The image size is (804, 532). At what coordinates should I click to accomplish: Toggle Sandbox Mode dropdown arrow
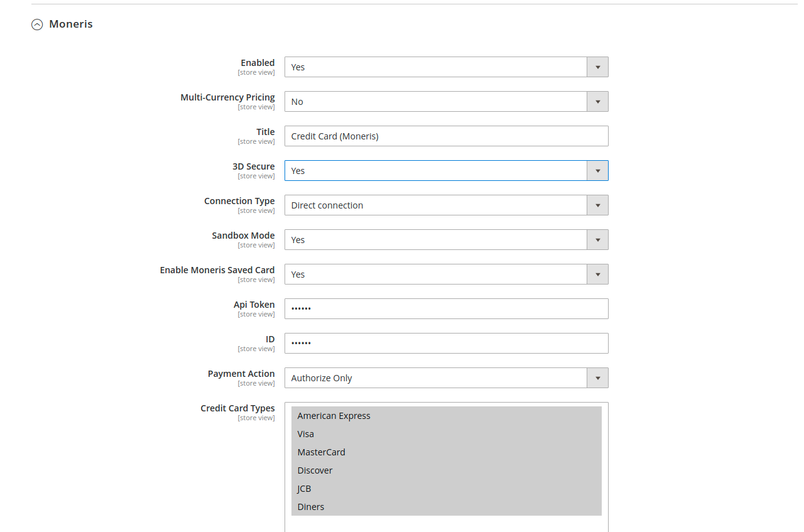point(597,240)
